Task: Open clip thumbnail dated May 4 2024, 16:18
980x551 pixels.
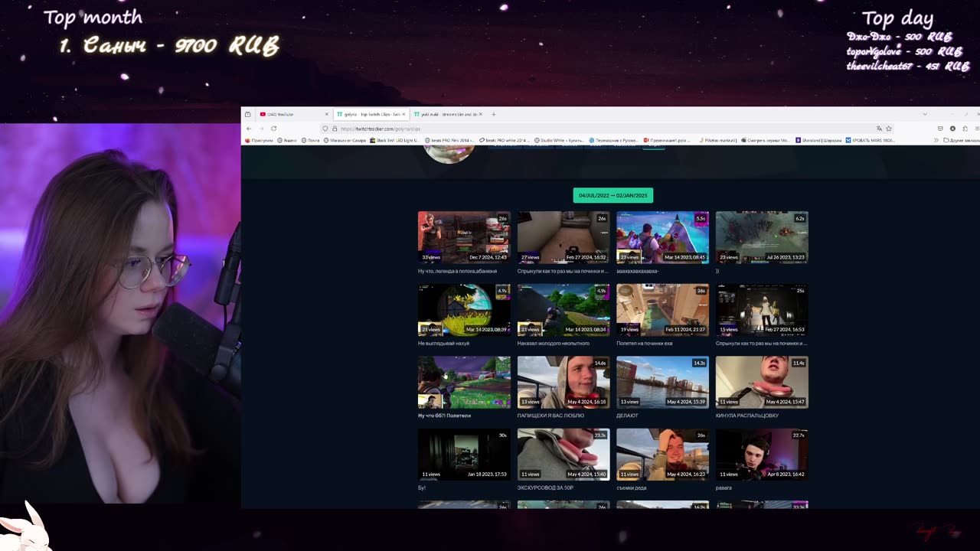Action: coord(563,382)
